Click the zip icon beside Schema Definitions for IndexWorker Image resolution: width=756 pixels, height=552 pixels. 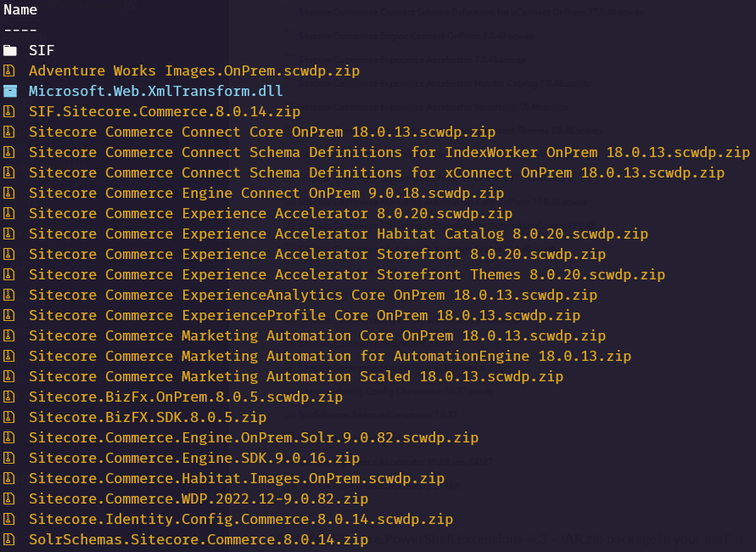click(8, 152)
